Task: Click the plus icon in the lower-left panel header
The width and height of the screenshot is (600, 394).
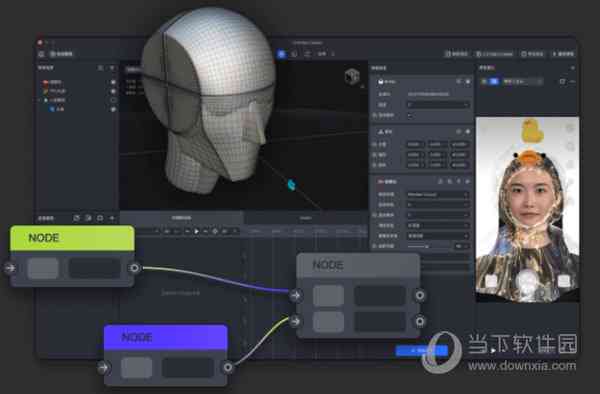Action: point(112,218)
